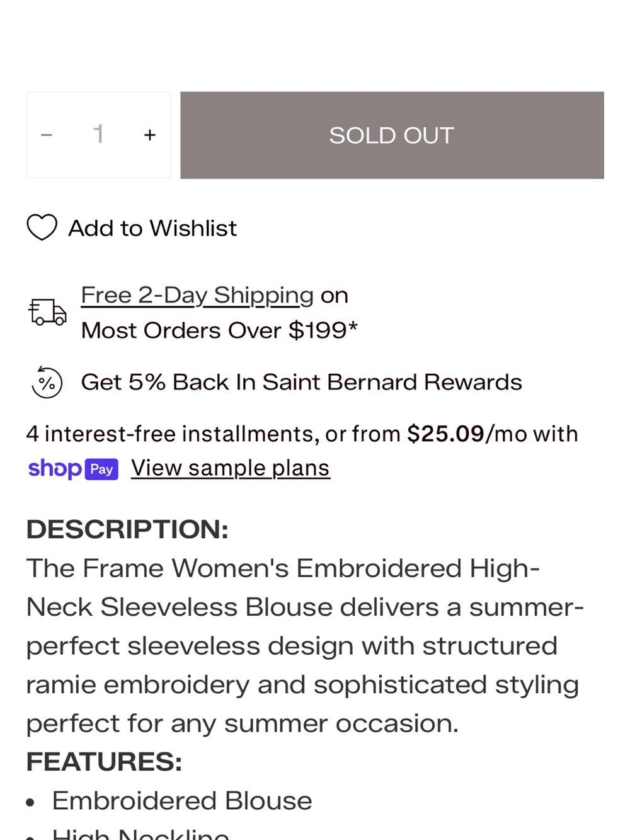Click the Embroidered Blouse bullet item

coord(182,801)
